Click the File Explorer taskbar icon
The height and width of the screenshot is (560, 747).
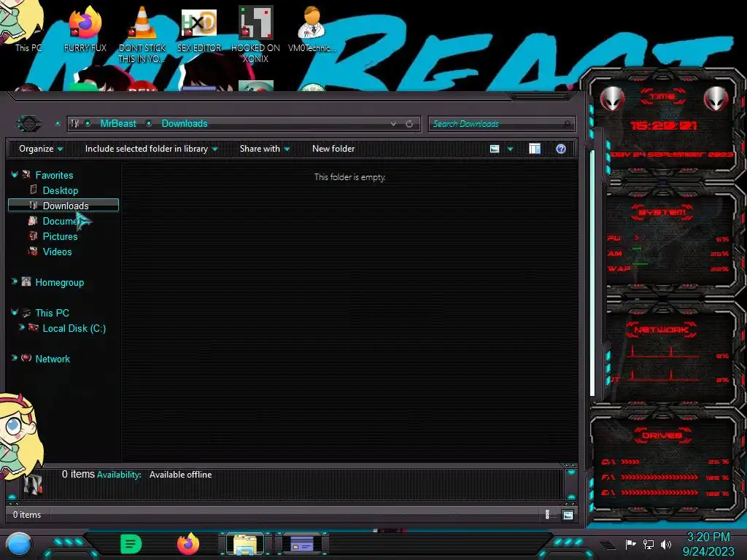[x=245, y=544]
